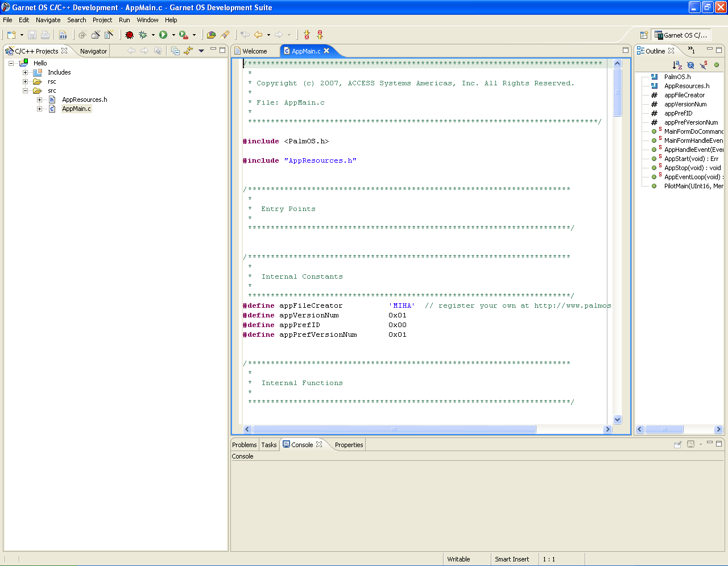Show hidden tabs with the Outline »1 button
The height and width of the screenshot is (566, 728).
pos(692,50)
